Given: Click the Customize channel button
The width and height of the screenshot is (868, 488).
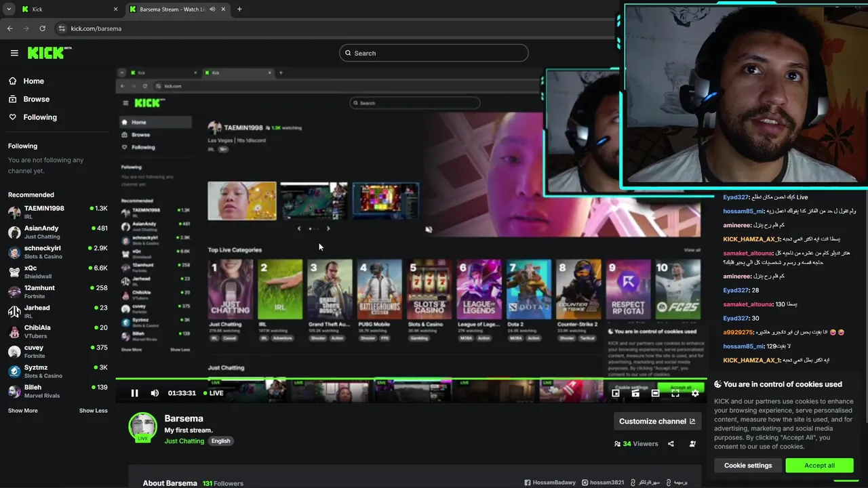Looking at the screenshot, I should click(657, 421).
